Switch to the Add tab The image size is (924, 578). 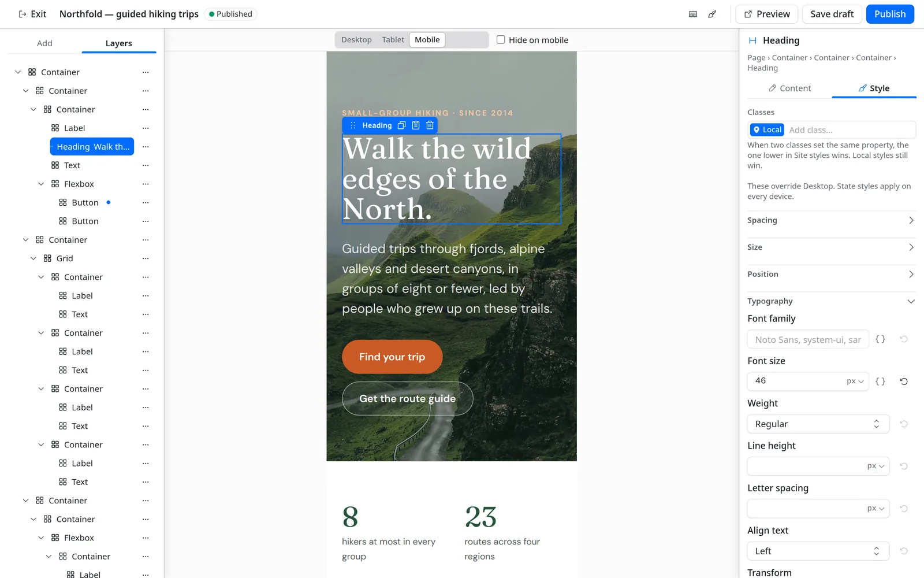(x=44, y=43)
